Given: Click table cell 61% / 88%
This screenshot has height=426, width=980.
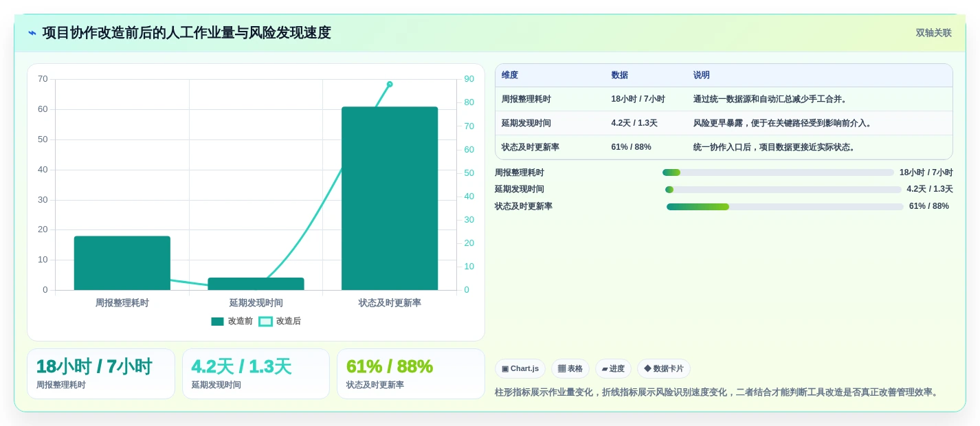Looking at the screenshot, I should click(x=632, y=148).
